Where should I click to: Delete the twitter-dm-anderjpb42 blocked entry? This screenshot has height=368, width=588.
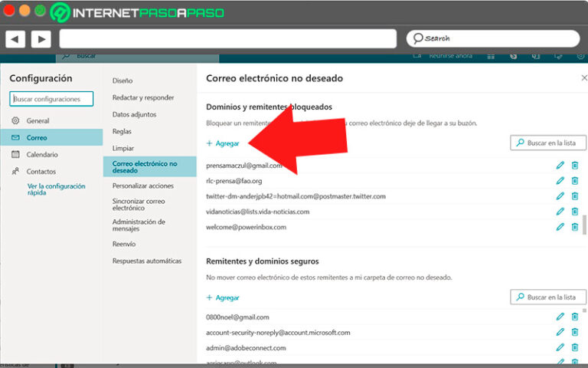click(574, 196)
